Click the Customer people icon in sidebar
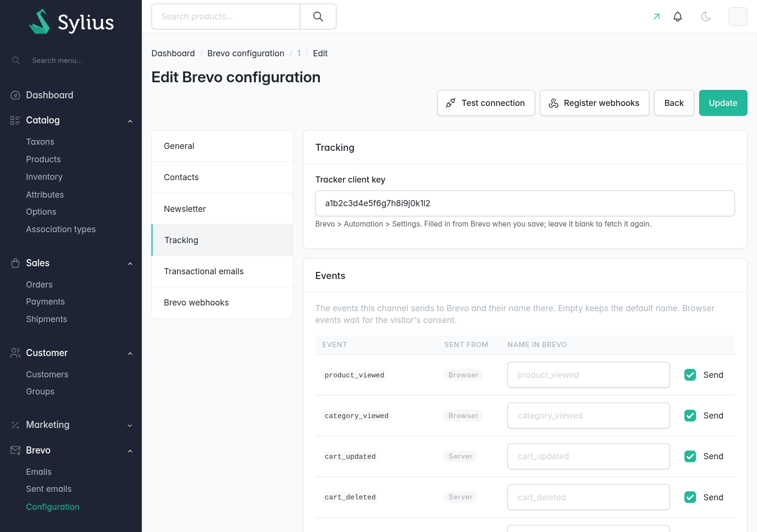This screenshot has width=757, height=532. 15,353
